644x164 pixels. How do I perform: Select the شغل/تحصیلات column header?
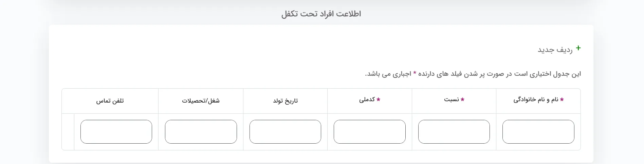click(x=201, y=101)
